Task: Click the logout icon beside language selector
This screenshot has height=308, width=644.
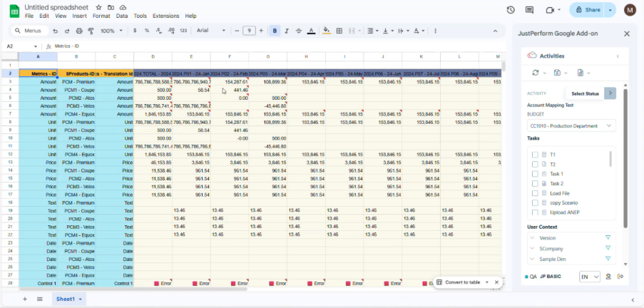Action: pos(620,277)
